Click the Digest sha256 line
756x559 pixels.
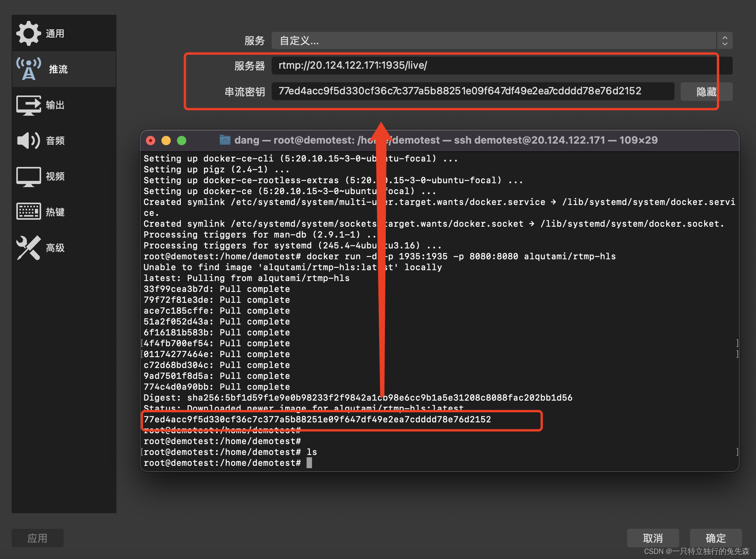pos(358,398)
